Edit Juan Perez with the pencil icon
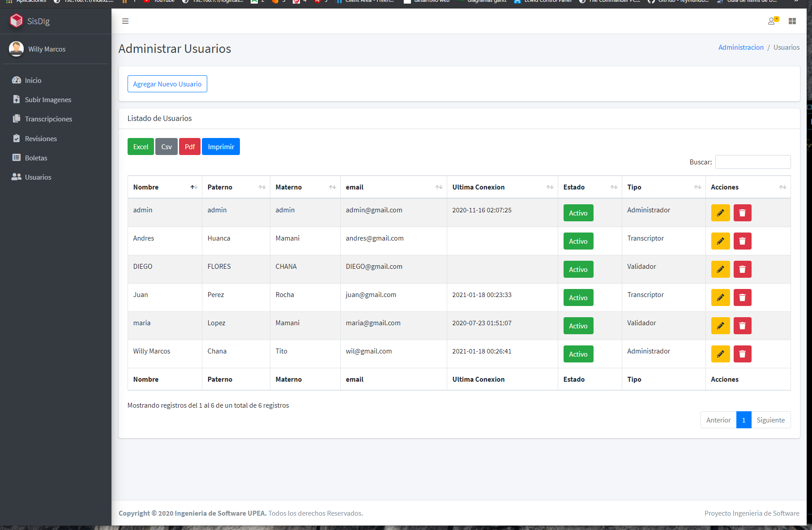Viewport: 812px width, 530px height. 720,297
